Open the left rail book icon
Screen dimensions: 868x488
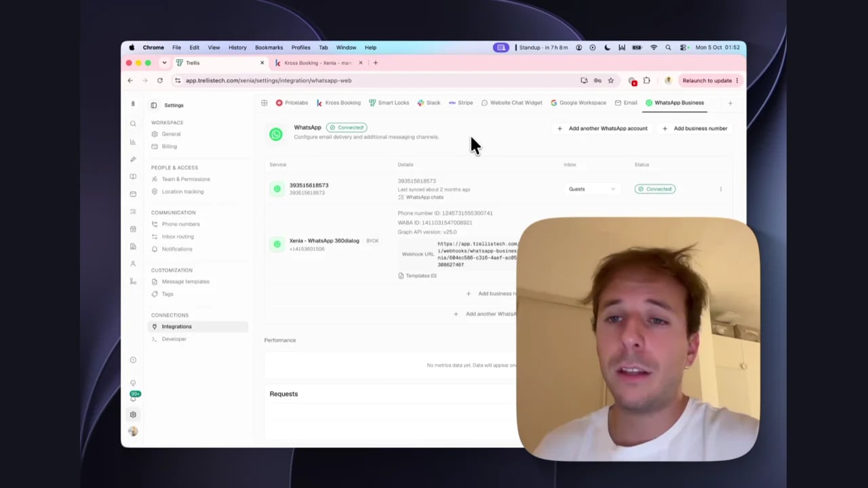[x=133, y=176]
